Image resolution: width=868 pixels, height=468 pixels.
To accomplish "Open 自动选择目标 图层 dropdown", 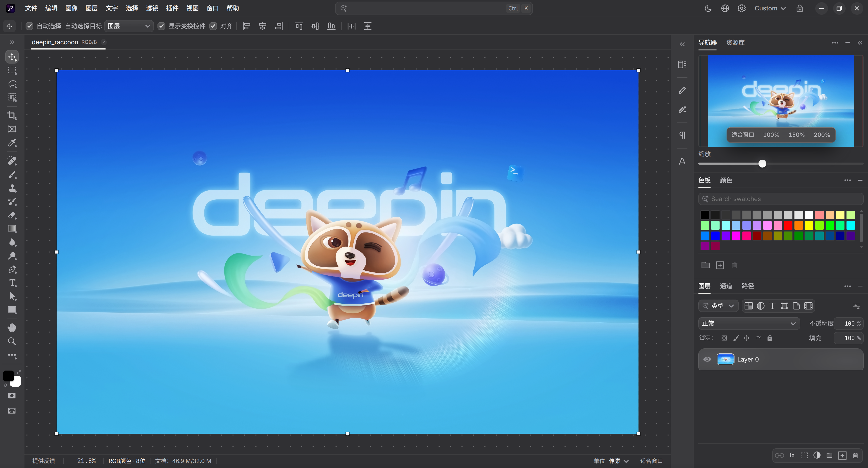I will [x=129, y=26].
